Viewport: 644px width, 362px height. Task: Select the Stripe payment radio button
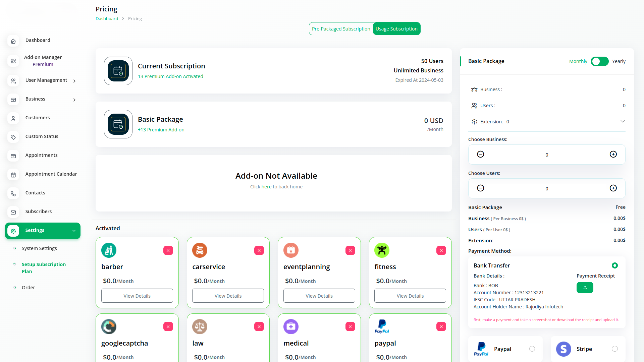coord(614,349)
